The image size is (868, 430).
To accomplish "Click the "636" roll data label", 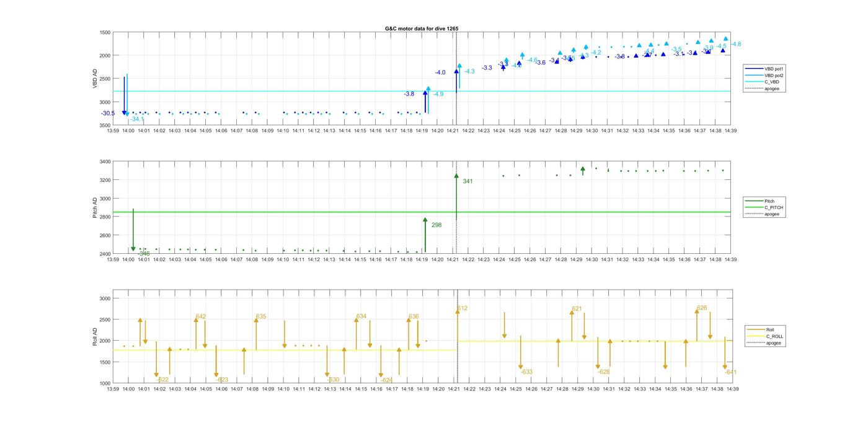I will [x=414, y=316].
